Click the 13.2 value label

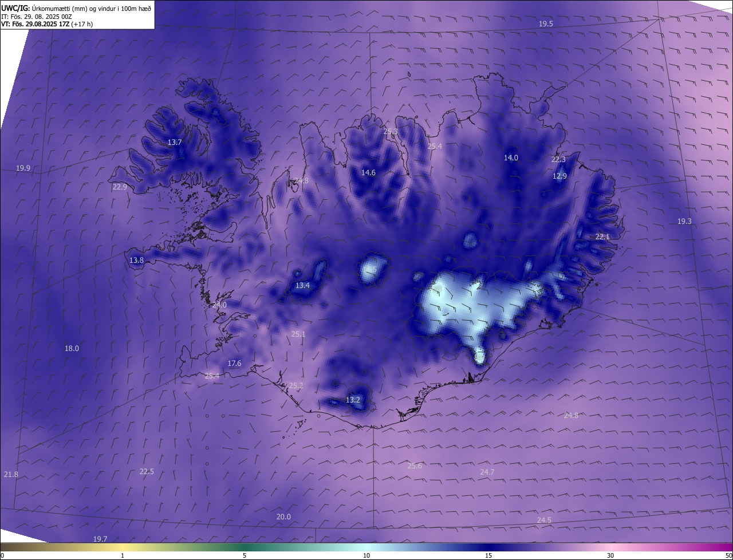coord(353,400)
